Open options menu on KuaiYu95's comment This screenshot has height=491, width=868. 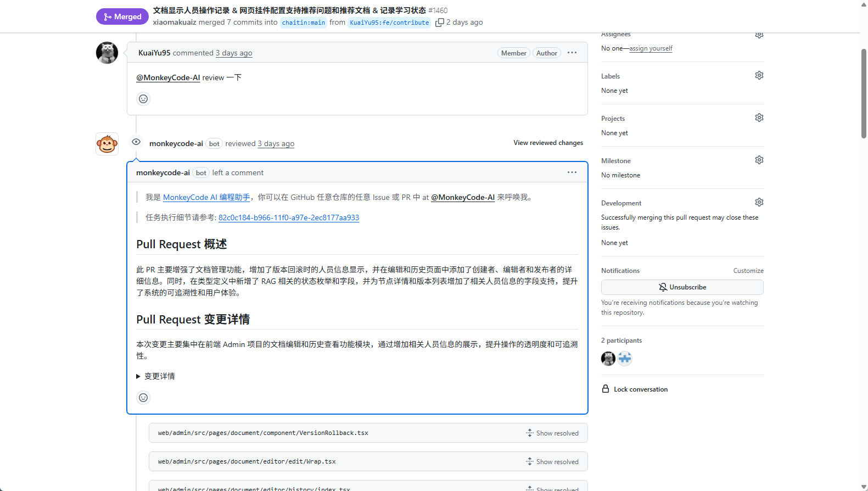pyautogui.click(x=572, y=53)
